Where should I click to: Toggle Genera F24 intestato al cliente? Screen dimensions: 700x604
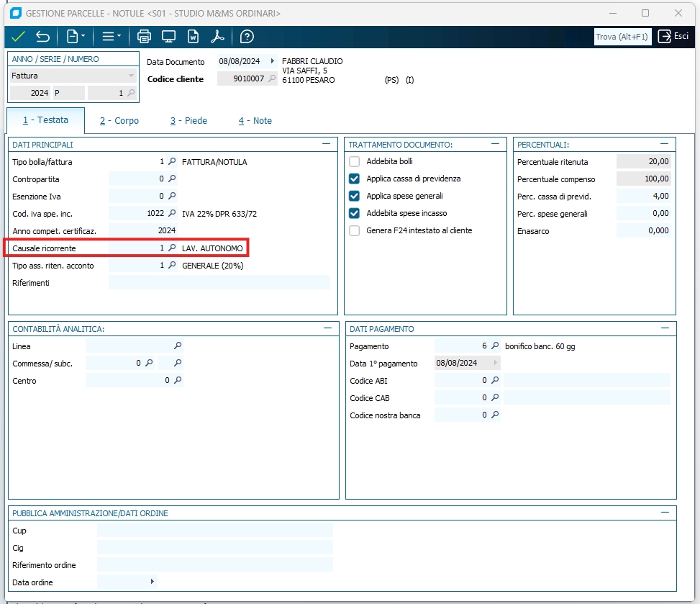tap(354, 230)
